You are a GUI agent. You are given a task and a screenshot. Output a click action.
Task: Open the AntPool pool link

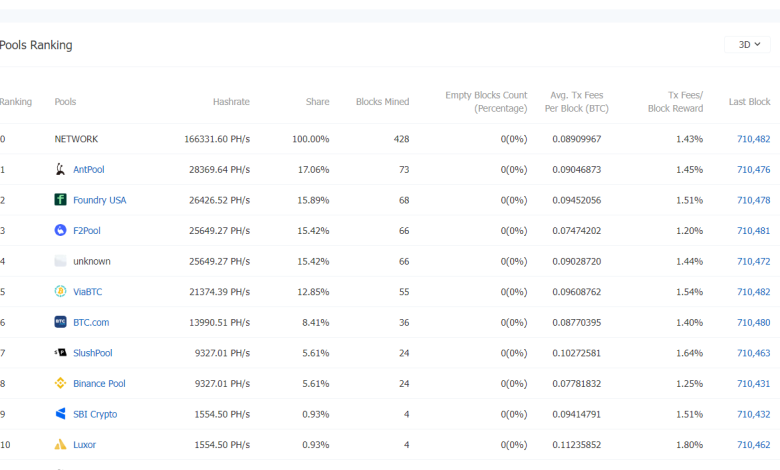click(88, 170)
